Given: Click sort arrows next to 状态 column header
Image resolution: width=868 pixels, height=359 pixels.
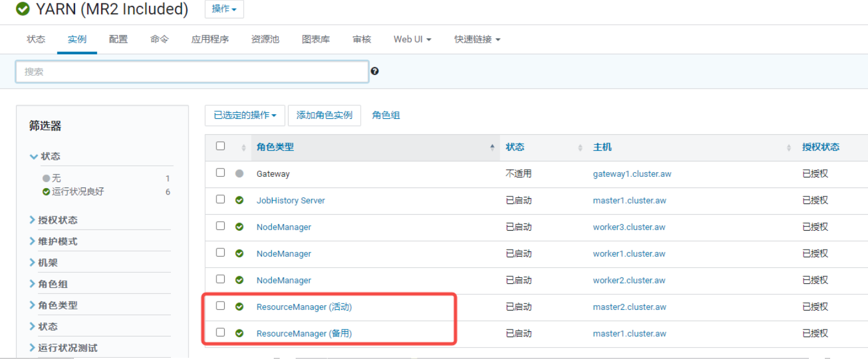Looking at the screenshot, I should pos(580,148).
